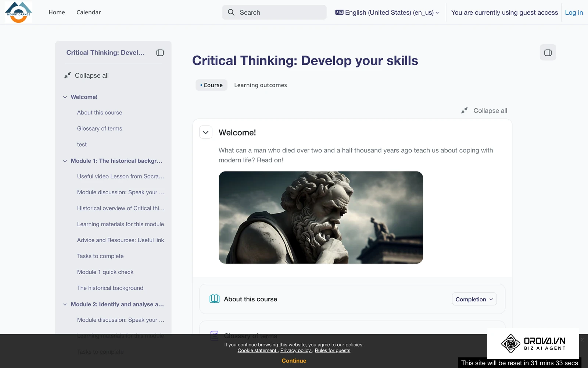Collapse Module 1 in the course index

coord(65,161)
